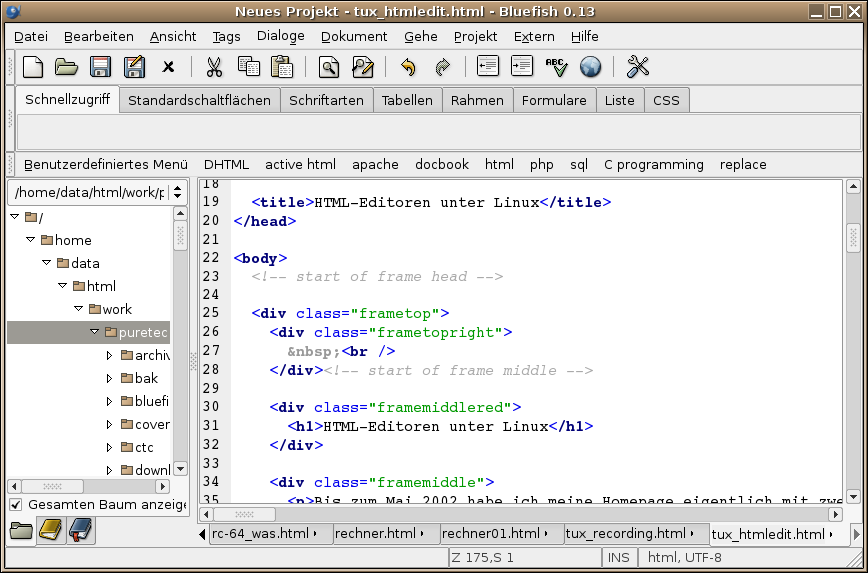Switch to the Standardschaltflächen tab
868x573 pixels.
pyautogui.click(x=199, y=100)
